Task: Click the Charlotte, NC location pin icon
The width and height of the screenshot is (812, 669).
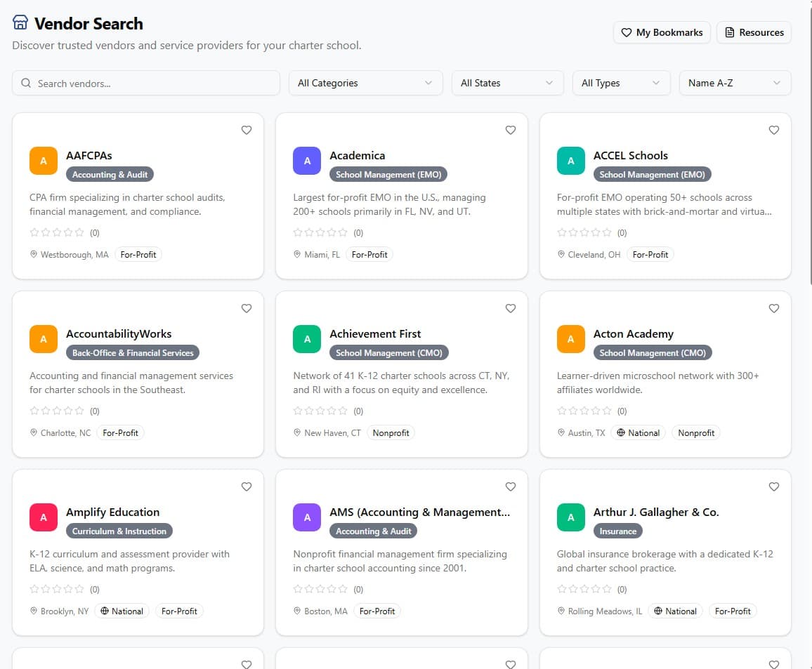Action: 34,432
